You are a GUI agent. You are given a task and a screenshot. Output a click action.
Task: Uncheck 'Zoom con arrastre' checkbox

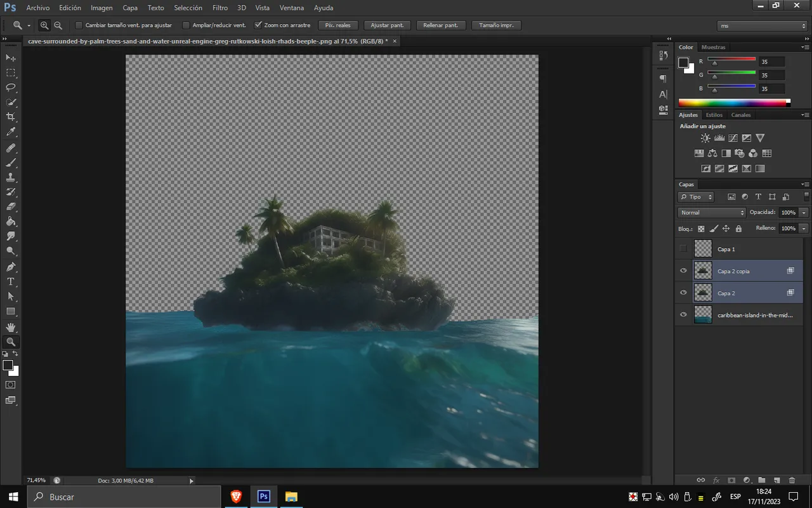258,25
